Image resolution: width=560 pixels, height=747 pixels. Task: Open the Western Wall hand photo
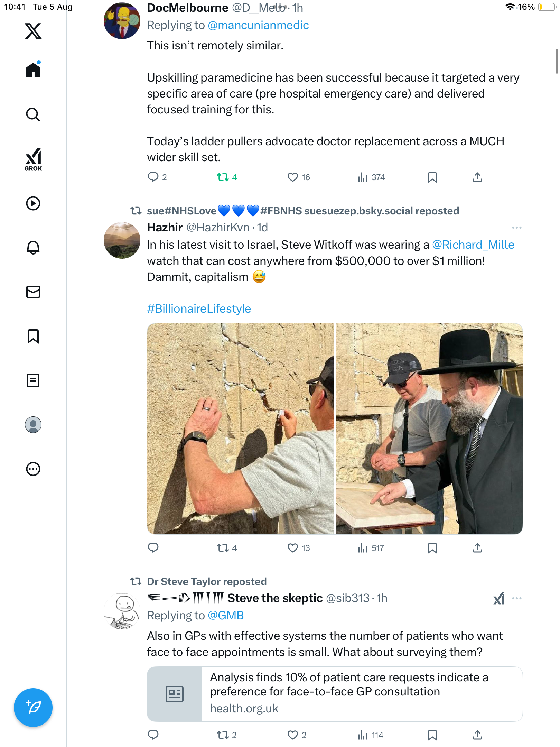[x=240, y=429]
